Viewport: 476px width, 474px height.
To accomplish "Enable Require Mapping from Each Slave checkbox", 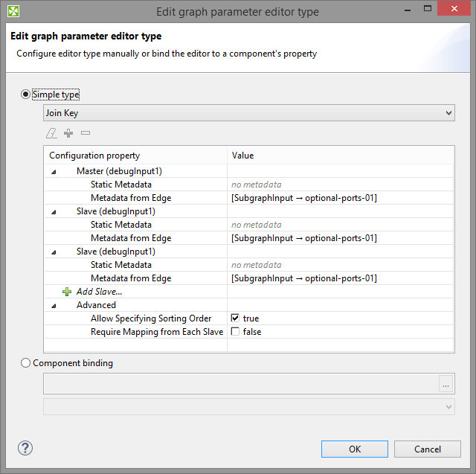I will pos(235,332).
